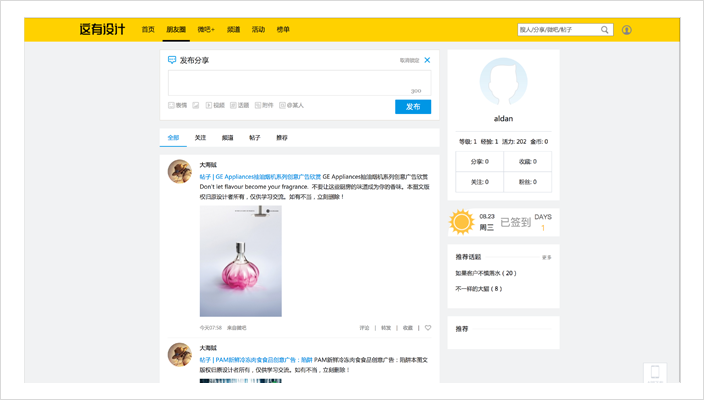Click the blue X close icon beside 取消锁定
Screen dimensions: 704x400
point(427,60)
